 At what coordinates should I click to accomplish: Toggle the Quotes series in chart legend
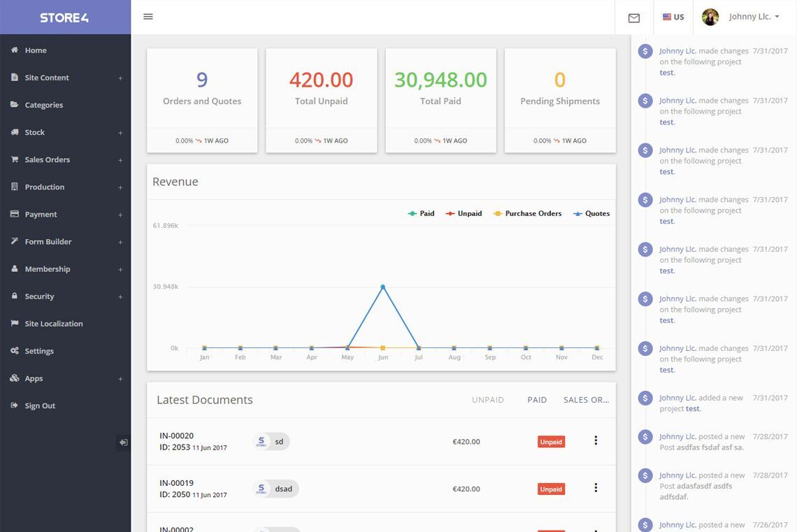click(591, 214)
